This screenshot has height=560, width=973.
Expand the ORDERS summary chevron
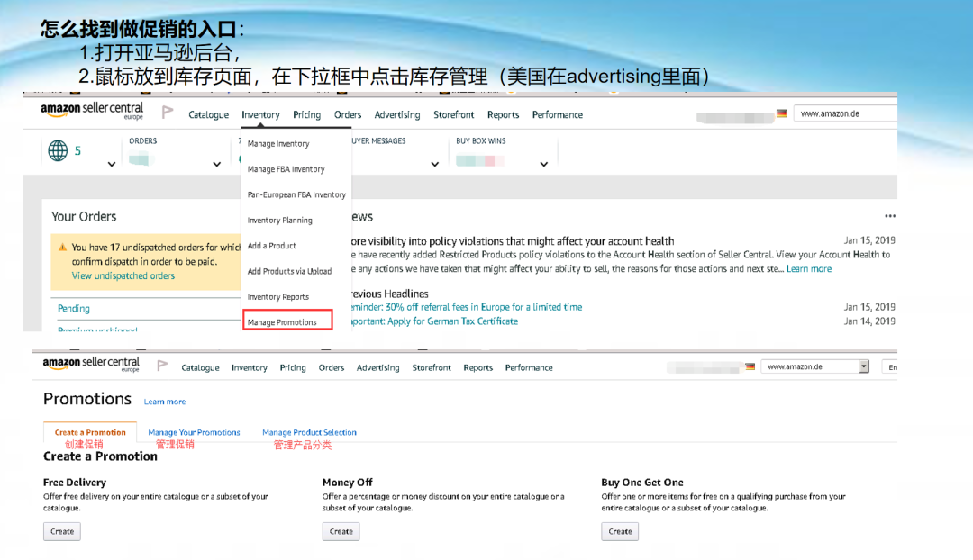(x=216, y=165)
